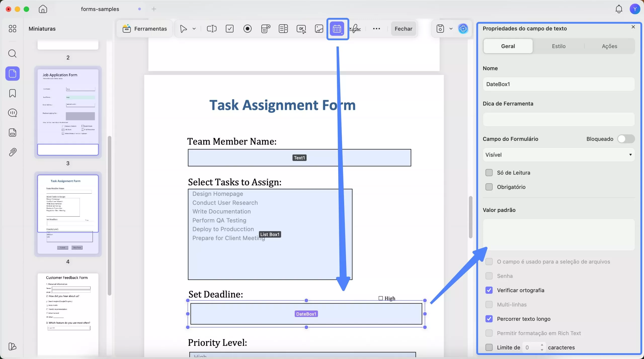
Task: Check the Obrigatório checkbox
Action: pyautogui.click(x=489, y=187)
